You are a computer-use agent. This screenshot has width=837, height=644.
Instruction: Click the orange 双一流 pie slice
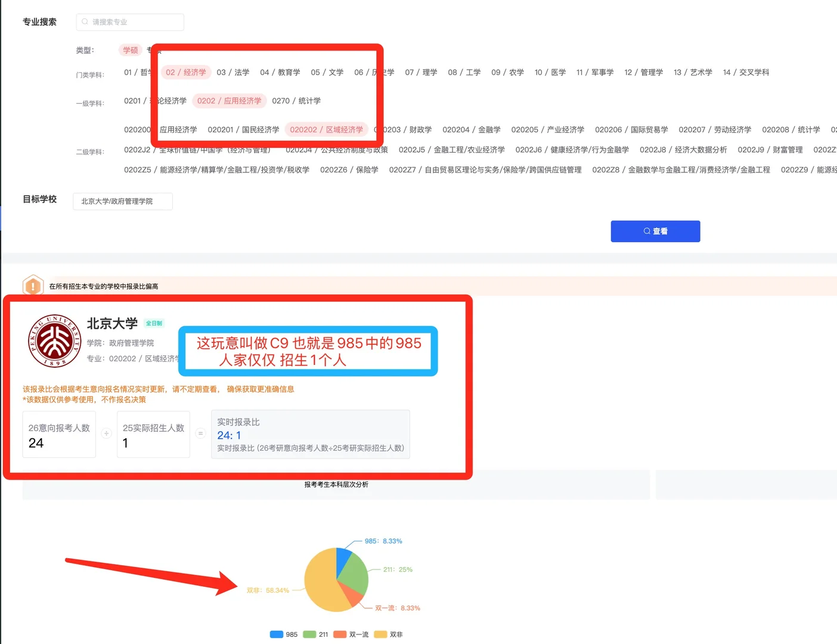click(353, 595)
